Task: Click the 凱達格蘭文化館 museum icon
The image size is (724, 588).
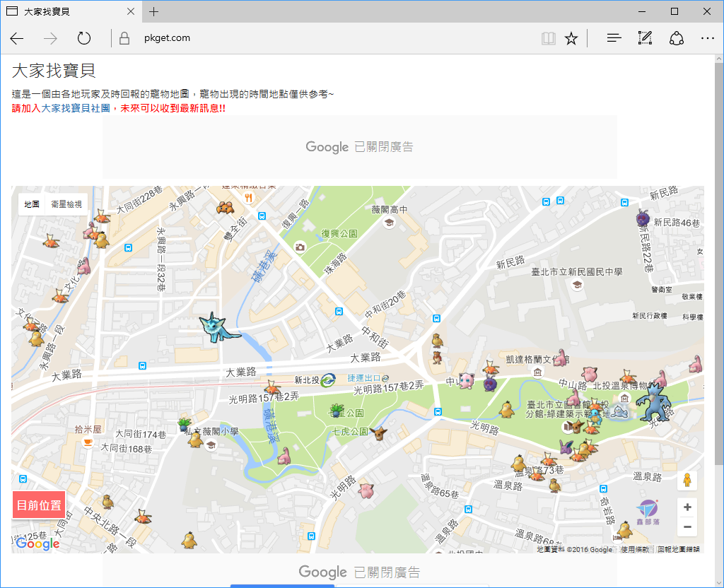Action: (x=537, y=372)
